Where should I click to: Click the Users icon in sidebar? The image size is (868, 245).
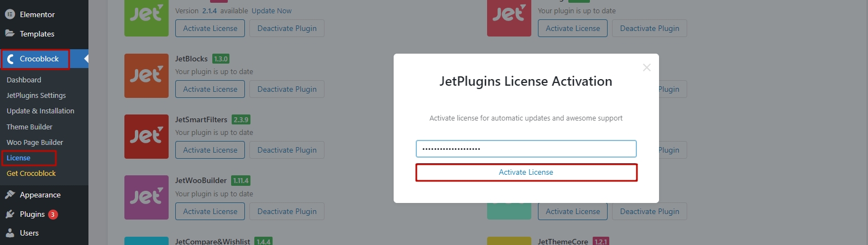tap(10, 233)
